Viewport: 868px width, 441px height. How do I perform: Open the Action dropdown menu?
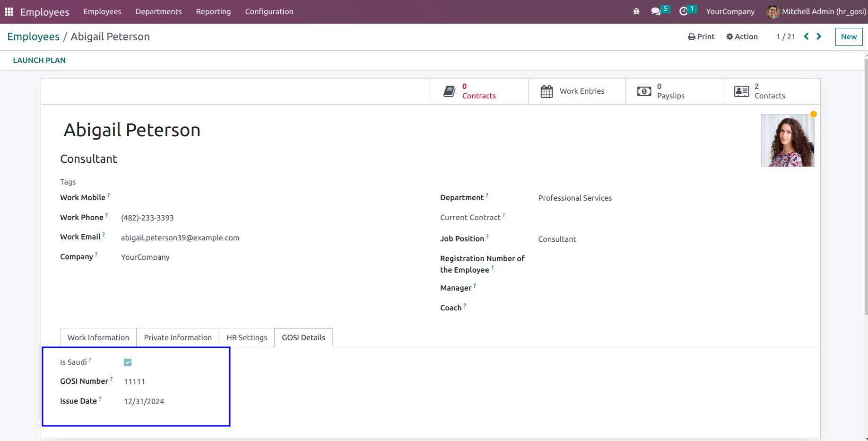coord(742,36)
